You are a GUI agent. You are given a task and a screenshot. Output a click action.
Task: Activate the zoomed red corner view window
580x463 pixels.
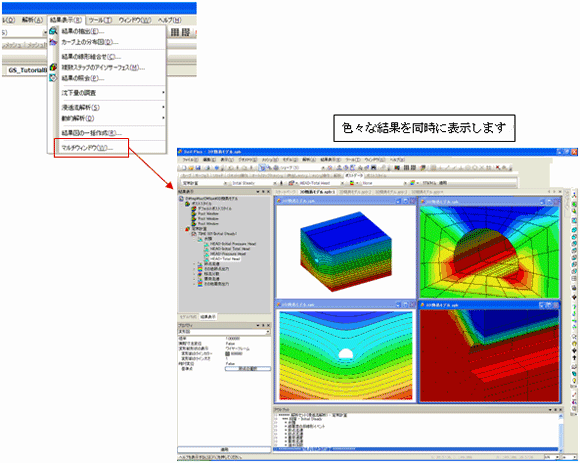(489, 352)
